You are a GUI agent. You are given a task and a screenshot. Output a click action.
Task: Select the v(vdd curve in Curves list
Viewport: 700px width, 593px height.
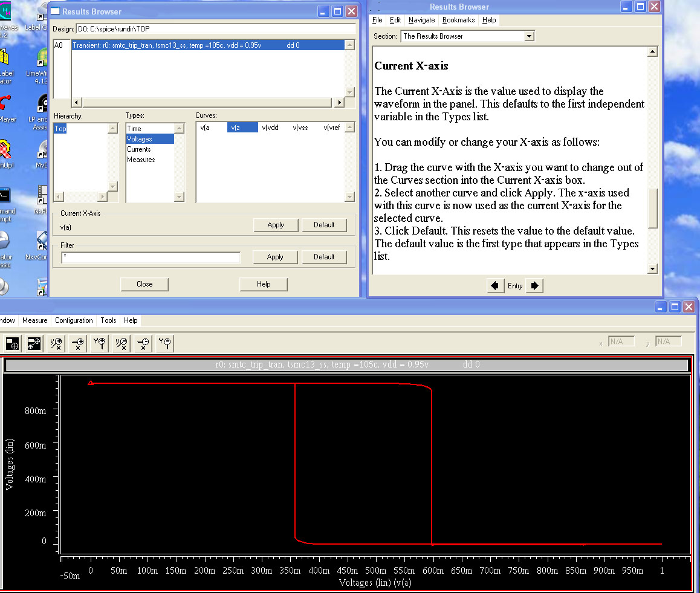[270, 128]
